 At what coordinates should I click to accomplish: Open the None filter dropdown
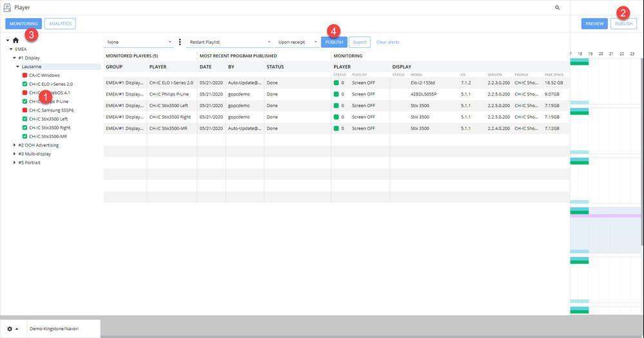139,42
